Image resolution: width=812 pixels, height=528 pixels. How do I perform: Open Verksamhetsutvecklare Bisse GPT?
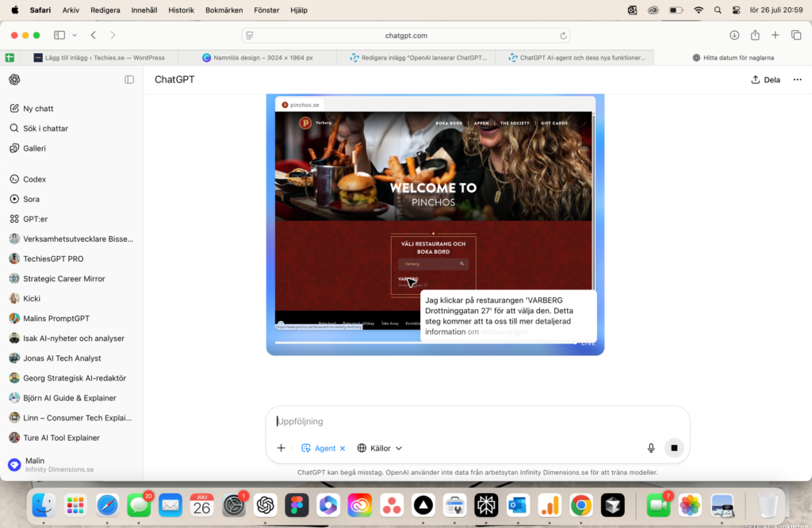coord(71,239)
